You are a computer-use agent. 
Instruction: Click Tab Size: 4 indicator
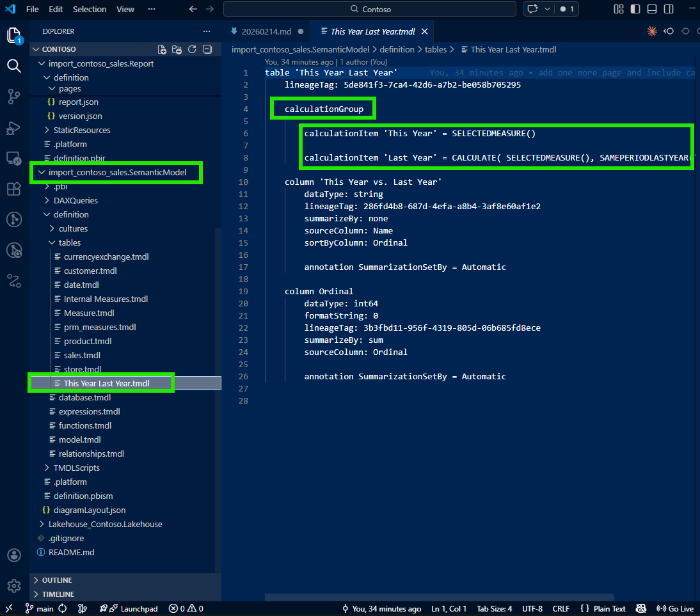click(494, 608)
